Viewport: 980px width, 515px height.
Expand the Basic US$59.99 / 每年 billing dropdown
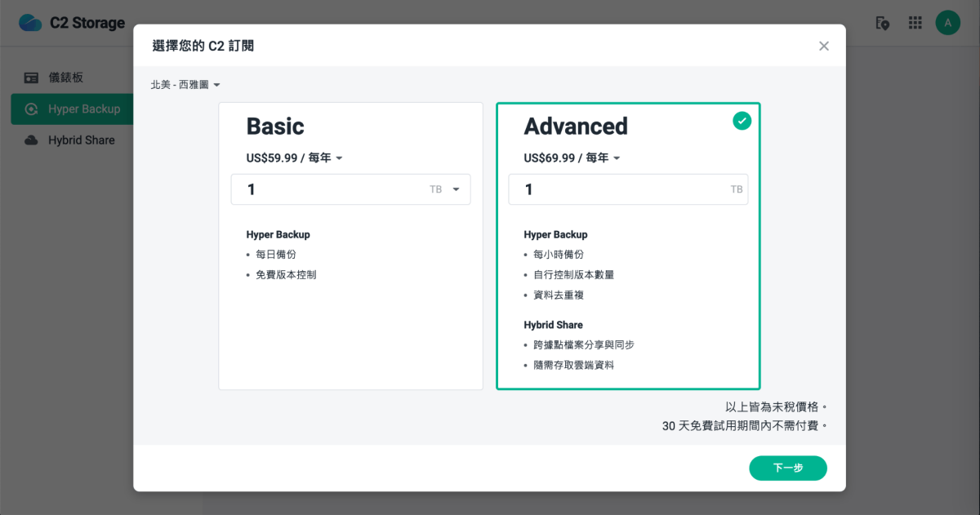click(x=295, y=158)
